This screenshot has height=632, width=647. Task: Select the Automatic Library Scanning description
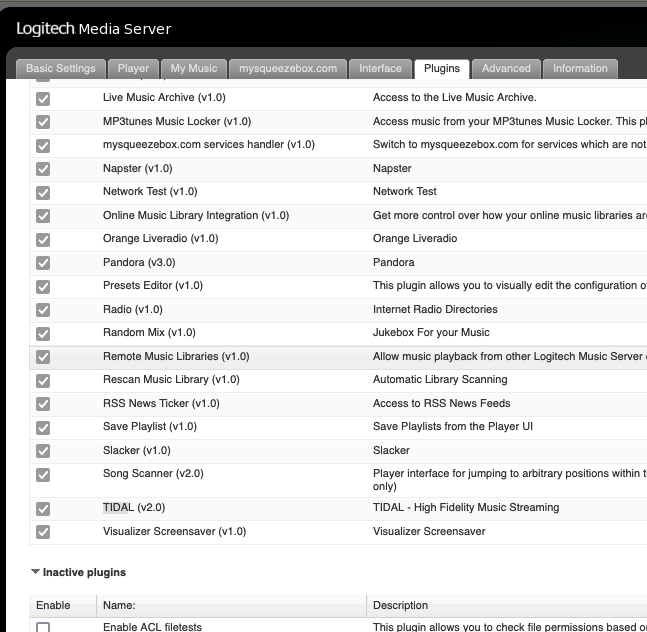[440, 380]
